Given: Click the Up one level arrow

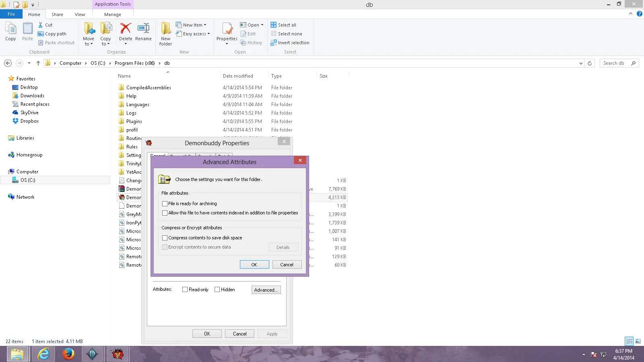Looking at the screenshot, I should point(38,63).
